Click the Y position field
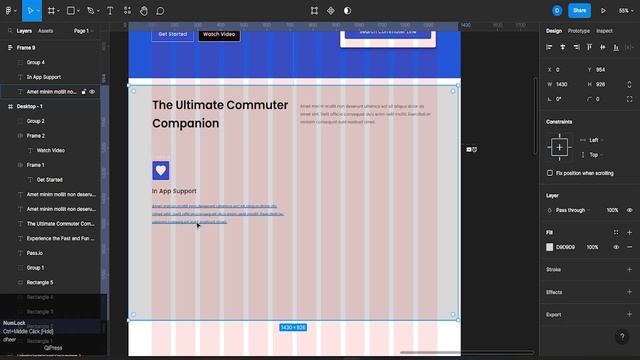The height and width of the screenshot is (360, 640). 600,70
